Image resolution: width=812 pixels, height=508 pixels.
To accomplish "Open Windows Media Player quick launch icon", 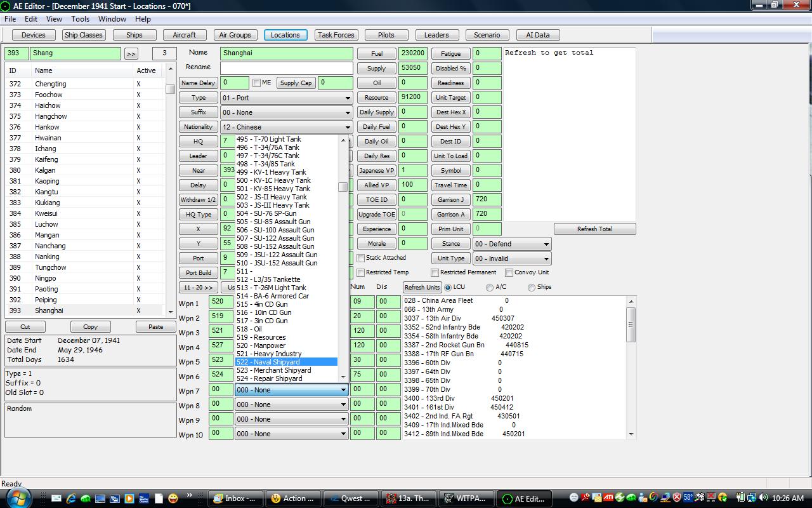I will (129, 498).
